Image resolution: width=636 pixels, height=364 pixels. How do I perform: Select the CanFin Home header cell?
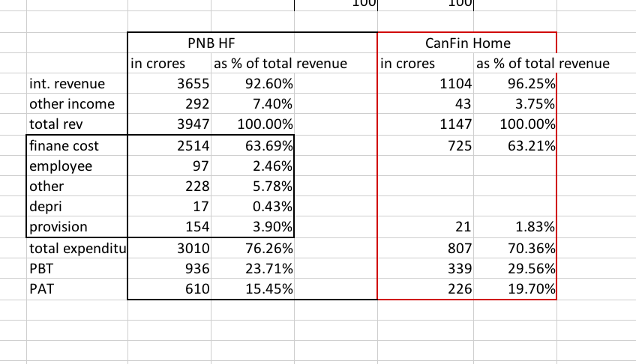(x=466, y=43)
